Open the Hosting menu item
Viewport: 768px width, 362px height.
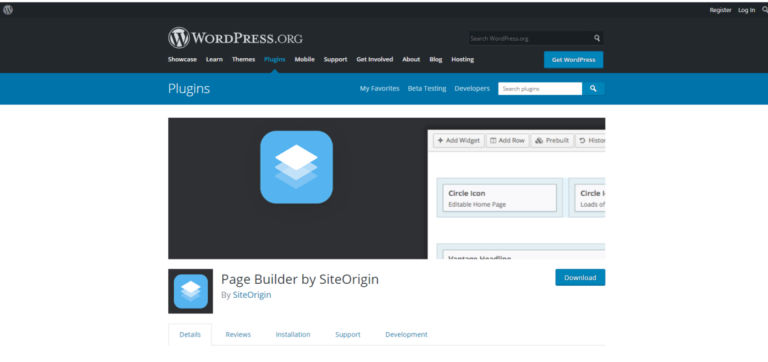point(462,59)
